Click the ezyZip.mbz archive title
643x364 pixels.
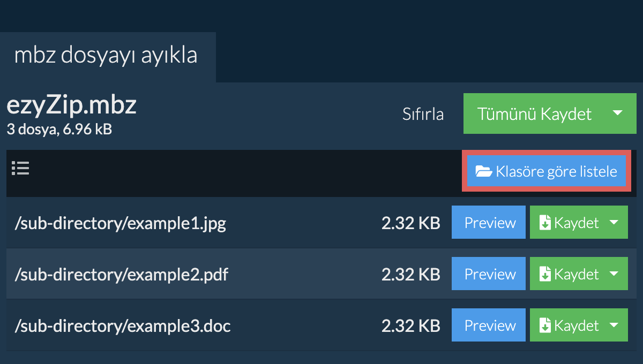coord(71,106)
